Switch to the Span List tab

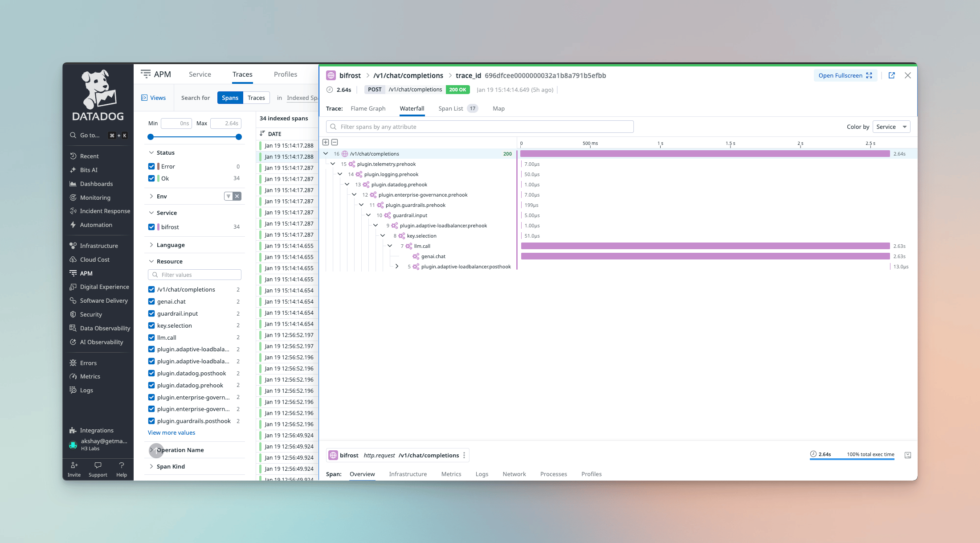pos(458,108)
